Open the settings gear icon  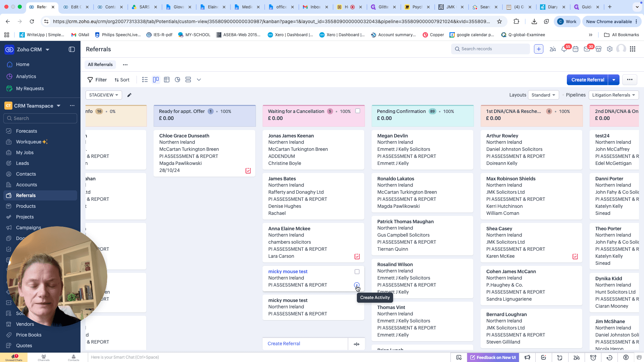click(610, 49)
